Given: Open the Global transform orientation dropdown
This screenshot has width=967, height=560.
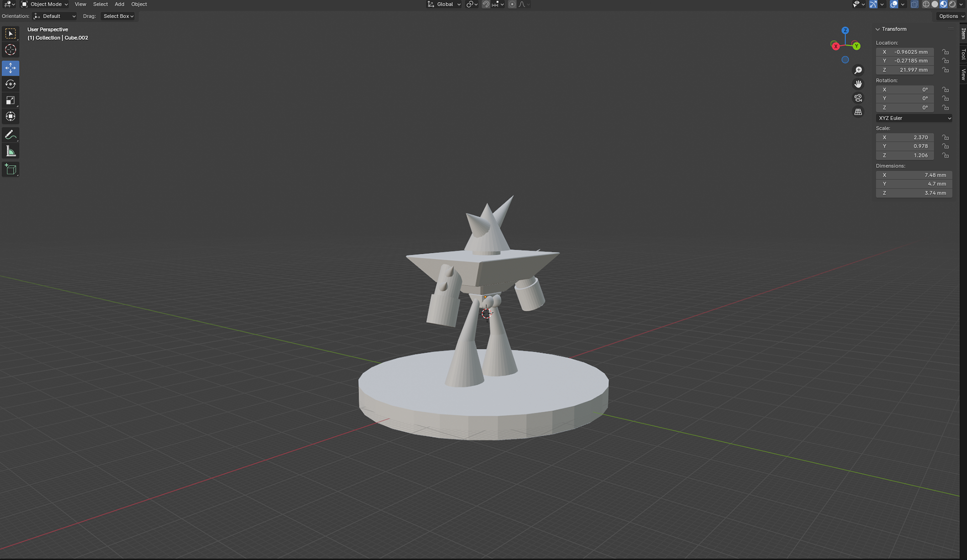Looking at the screenshot, I should click(444, 4).
